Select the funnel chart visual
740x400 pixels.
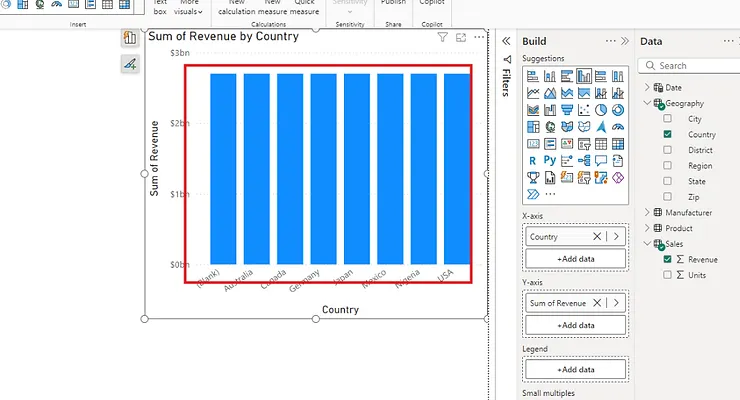coord(567,110)
